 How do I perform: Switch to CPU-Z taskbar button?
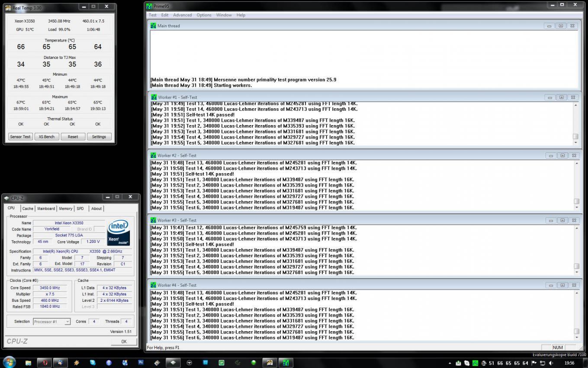(x=173, y=363)
